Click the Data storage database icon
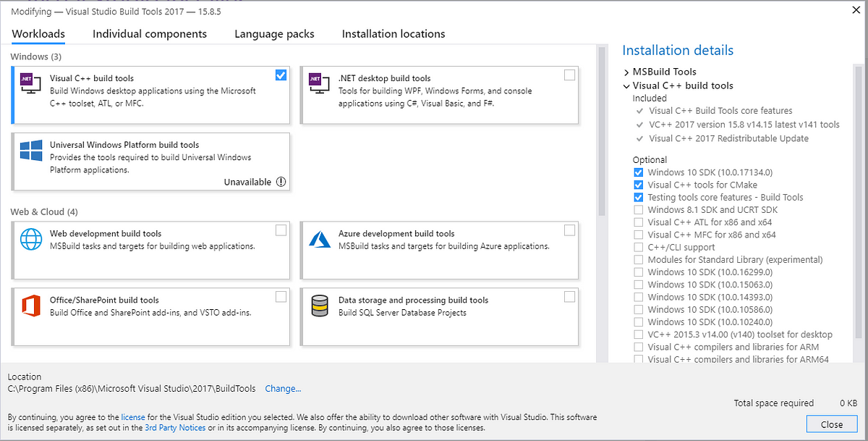The height and width of the screenshot is (441, 868). point(319,306)
